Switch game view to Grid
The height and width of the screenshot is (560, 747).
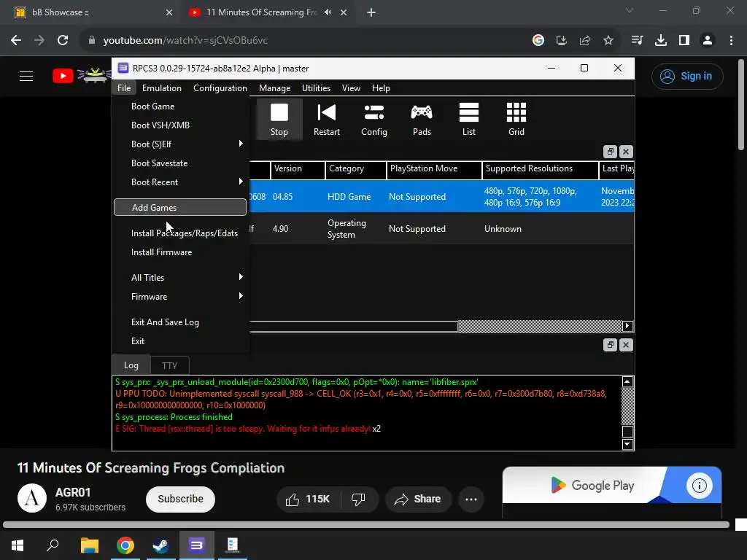pyautogui.click(x=516, y=120)
